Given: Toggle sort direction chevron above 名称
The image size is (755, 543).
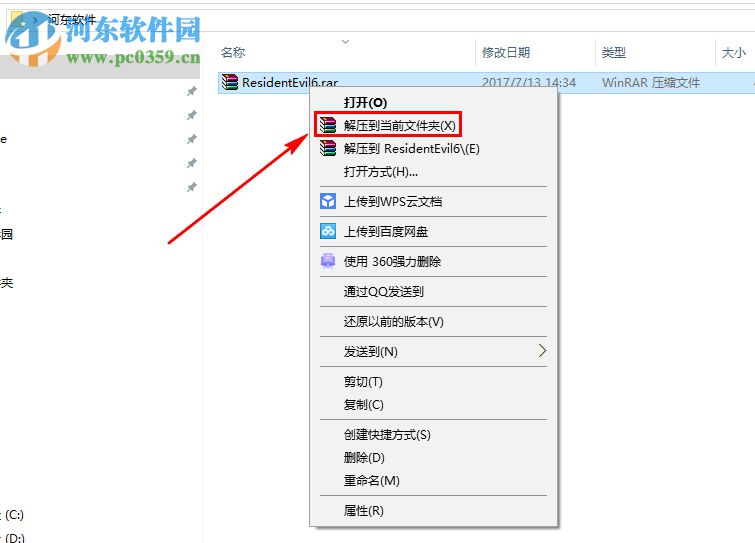Looking at the screenshot, I should (x=345, y=41).
